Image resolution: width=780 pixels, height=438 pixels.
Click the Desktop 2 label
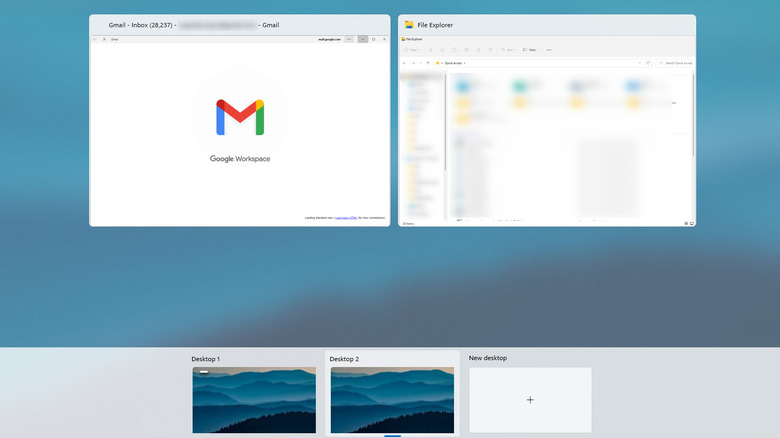344,359
